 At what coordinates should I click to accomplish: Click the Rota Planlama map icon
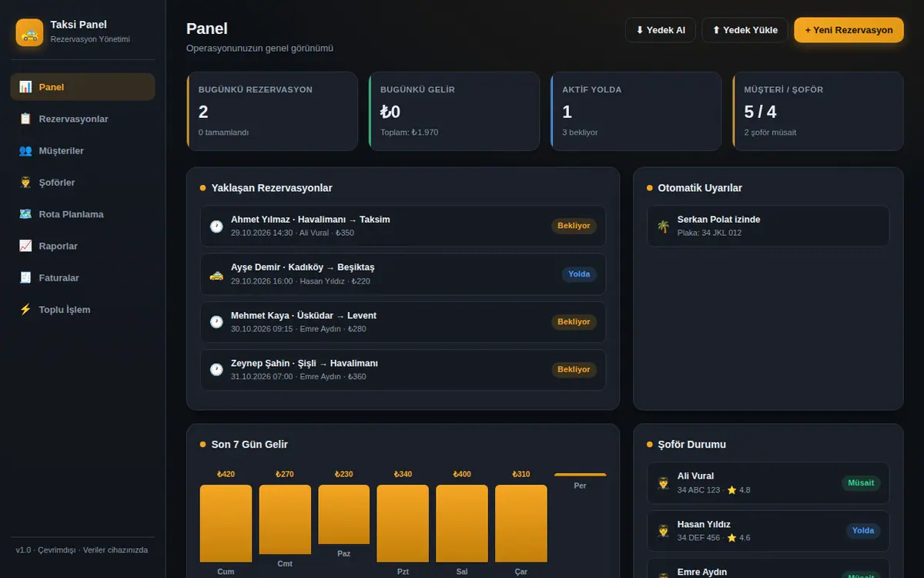[25, 214]
